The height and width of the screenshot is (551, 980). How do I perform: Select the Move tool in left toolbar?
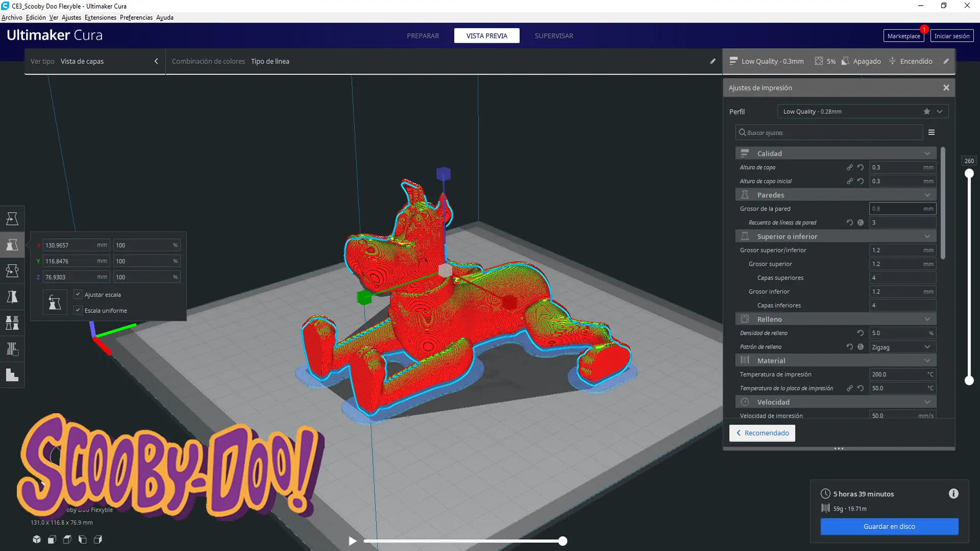pos(12,218)
